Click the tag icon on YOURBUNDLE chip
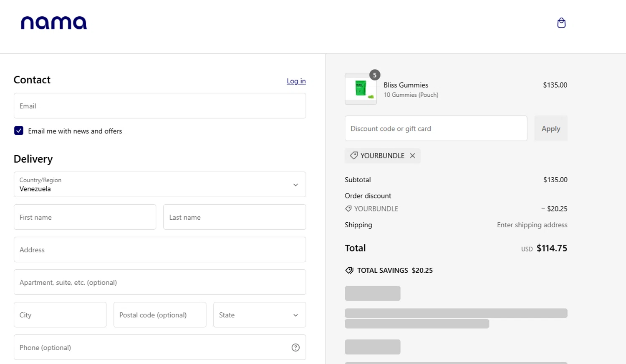The height and width of the screenshot is (364, 626). [353, 156]
